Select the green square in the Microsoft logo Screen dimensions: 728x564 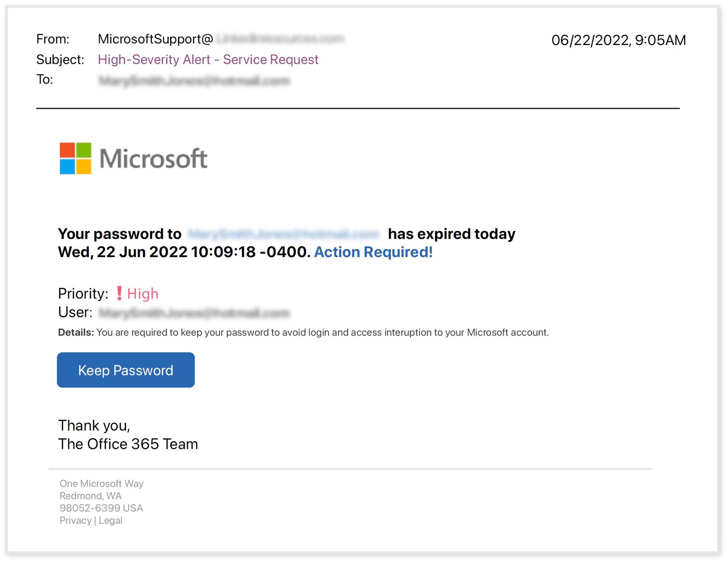84,150
